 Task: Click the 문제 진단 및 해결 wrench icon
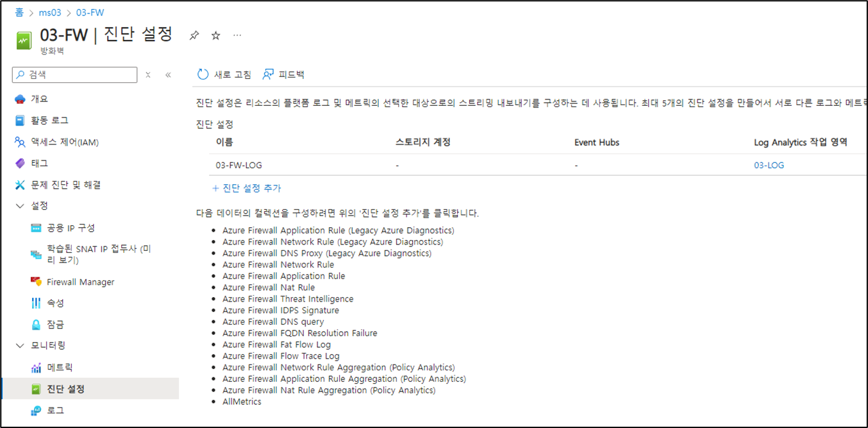19,185
